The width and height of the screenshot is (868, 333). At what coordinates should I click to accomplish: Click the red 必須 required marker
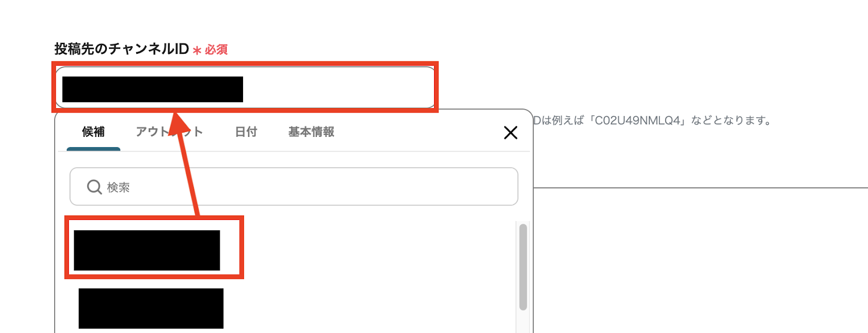[x=216, y=49]
